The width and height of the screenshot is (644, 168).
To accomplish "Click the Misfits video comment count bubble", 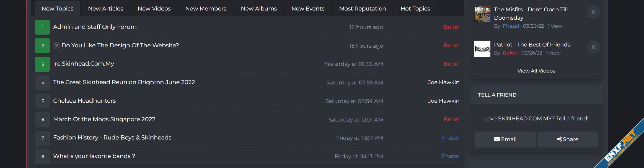I will point(593,12).
